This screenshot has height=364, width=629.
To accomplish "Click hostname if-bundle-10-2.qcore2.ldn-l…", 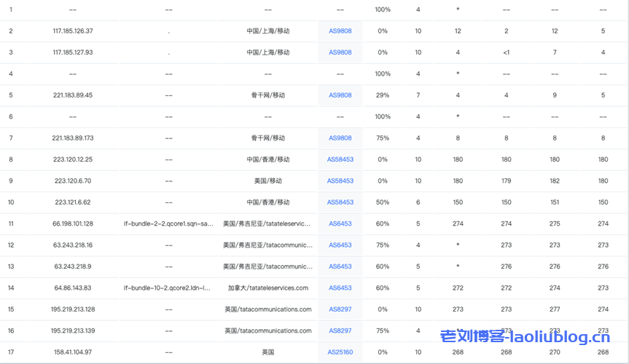I will (x=168, y=288).
